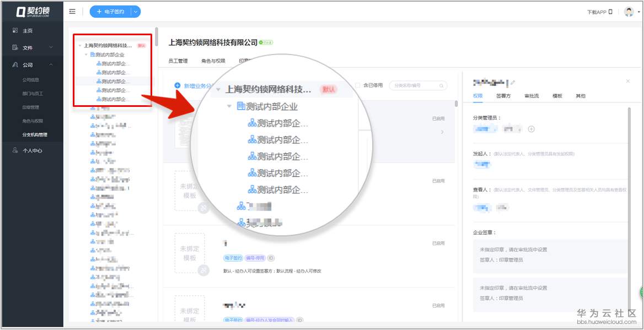The width and height of the screenshot is (644, 330).
Task: Click the pencil edit icon by category name
Action: (x=513, y=83)
